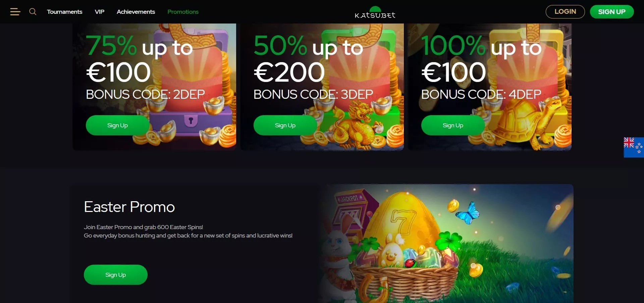Open the hamburger menu icon
Screen dimensions: 644x303
click(x=15, y=12)
